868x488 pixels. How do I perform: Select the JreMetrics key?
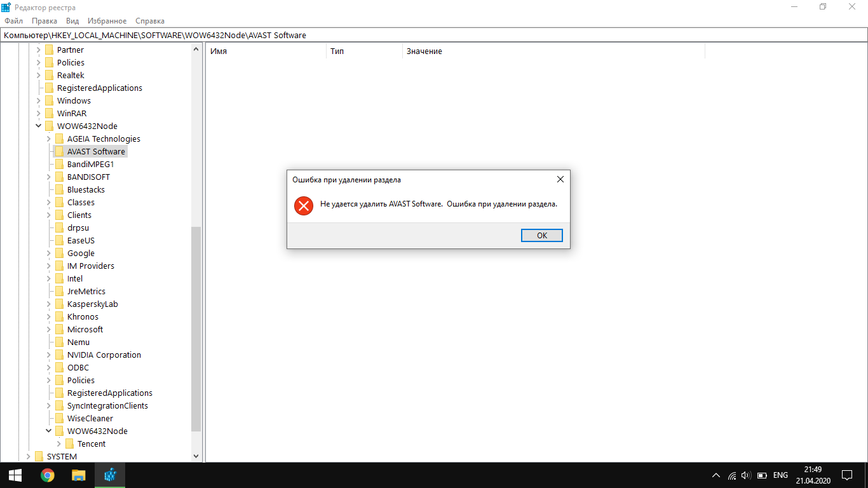pos(86,291)
